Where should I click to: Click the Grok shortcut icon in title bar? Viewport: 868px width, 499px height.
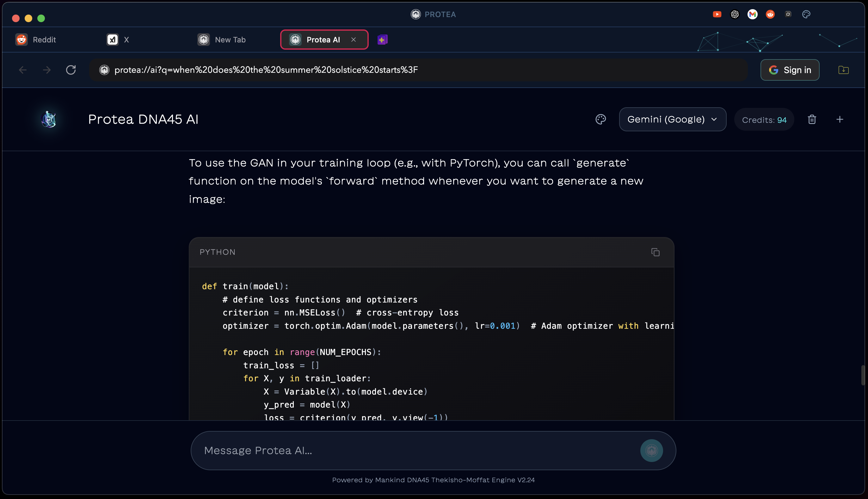point(788,14)
